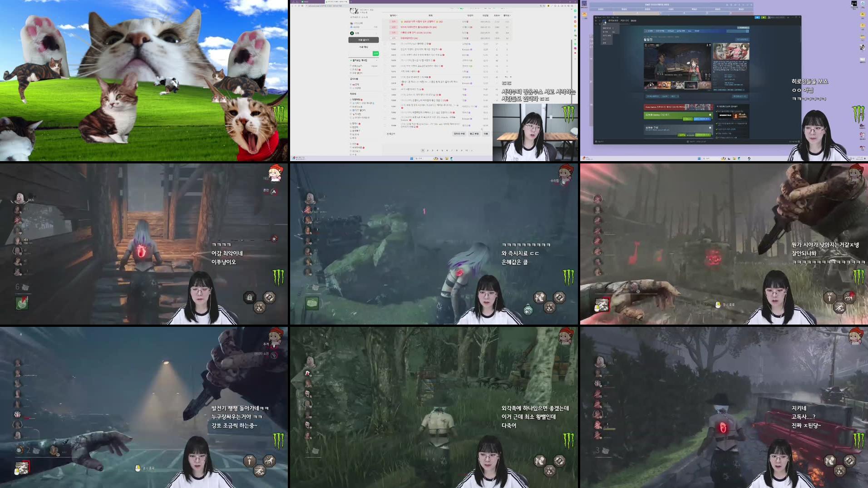Select the highlighted screenshot thumbnail in Steam media strip

[x=691, y=85]
